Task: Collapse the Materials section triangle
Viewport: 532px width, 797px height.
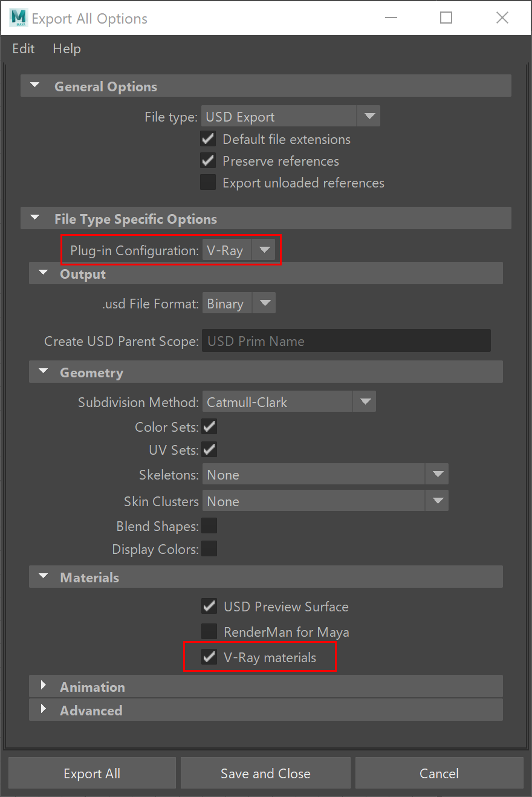Action: tap(43, 577)
